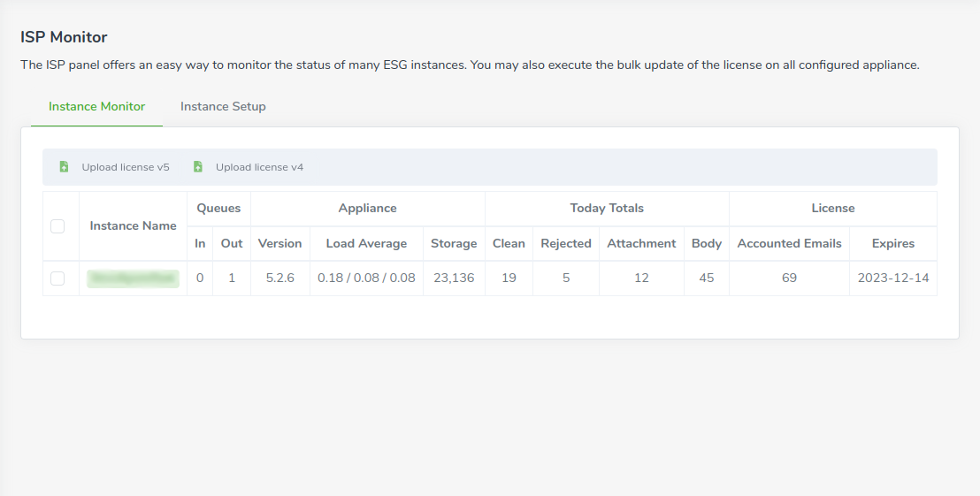980x496 pixels.
Task: Click the Attachment count 12
Action: point(642,278)
